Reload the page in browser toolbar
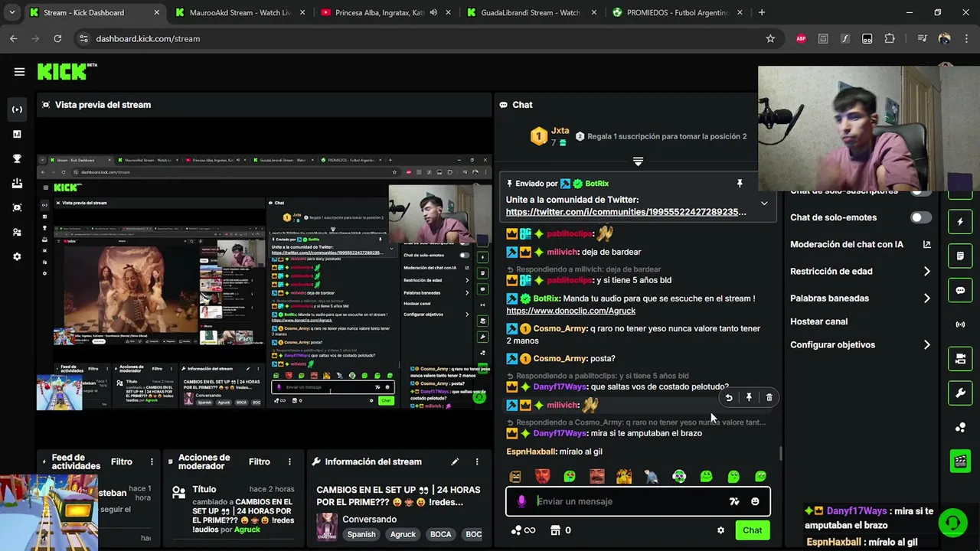 (x=57, y=38)
